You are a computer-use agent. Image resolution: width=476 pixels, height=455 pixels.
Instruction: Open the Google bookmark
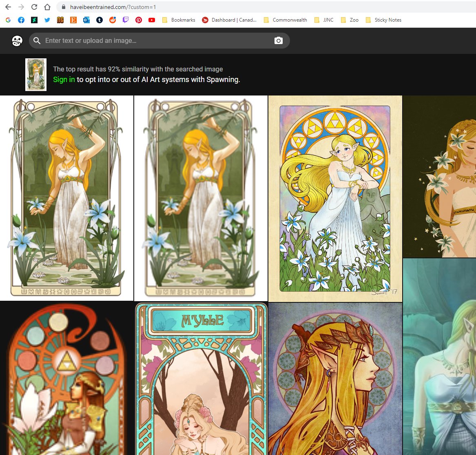pos(8,20)
